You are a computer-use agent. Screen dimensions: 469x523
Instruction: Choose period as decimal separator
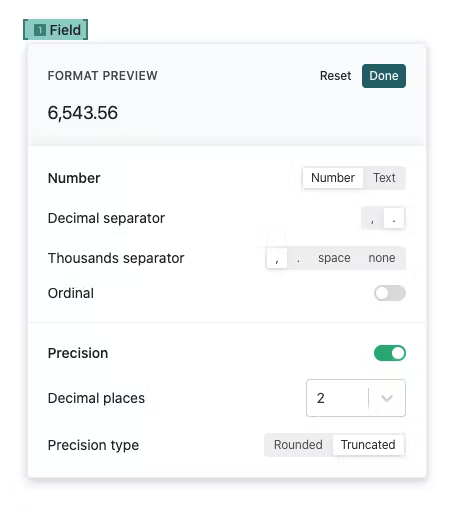[394, 218]
